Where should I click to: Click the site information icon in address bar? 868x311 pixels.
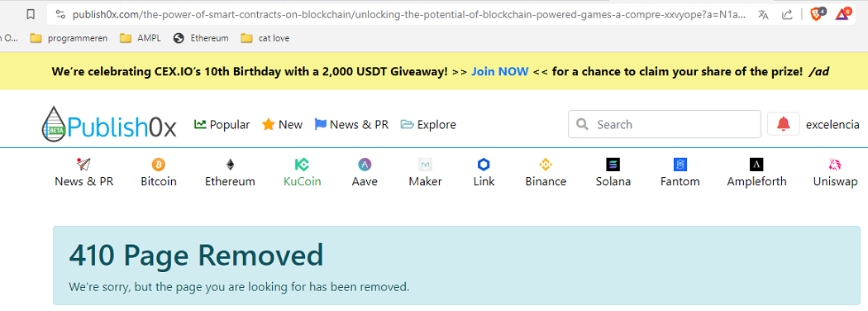coord(60,14)
